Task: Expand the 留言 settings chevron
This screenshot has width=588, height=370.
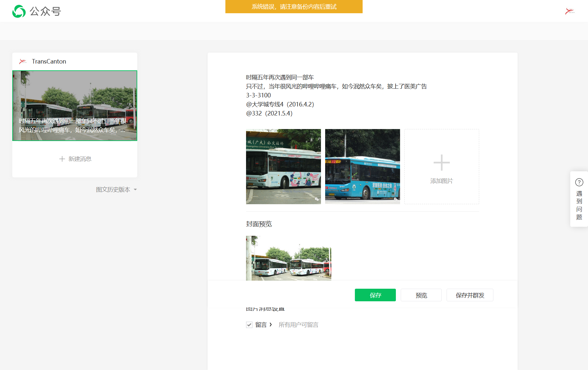Action: [x=271, y=325]
